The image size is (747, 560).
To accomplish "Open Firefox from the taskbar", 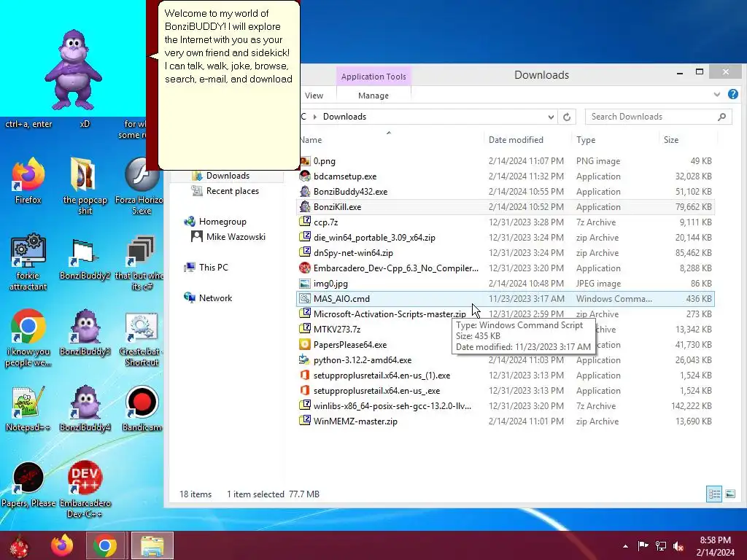I will 63,545.
